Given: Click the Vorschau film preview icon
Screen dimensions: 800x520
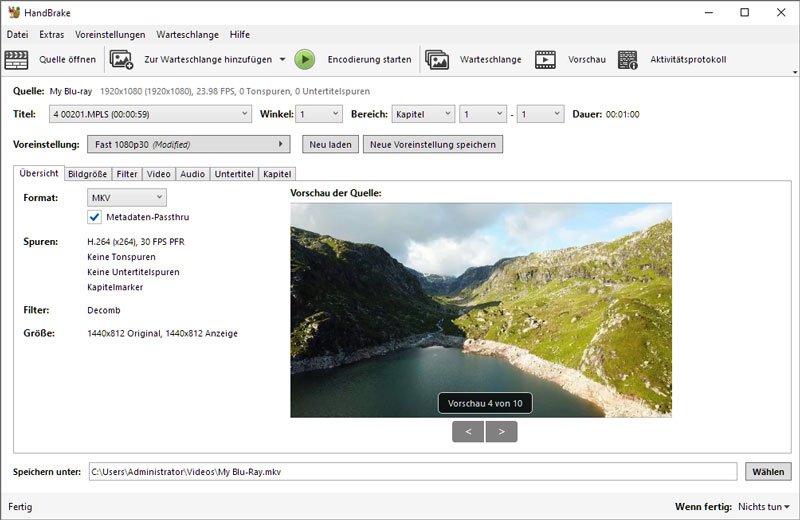Looking at the screenshot, I should tap(545, 60).
